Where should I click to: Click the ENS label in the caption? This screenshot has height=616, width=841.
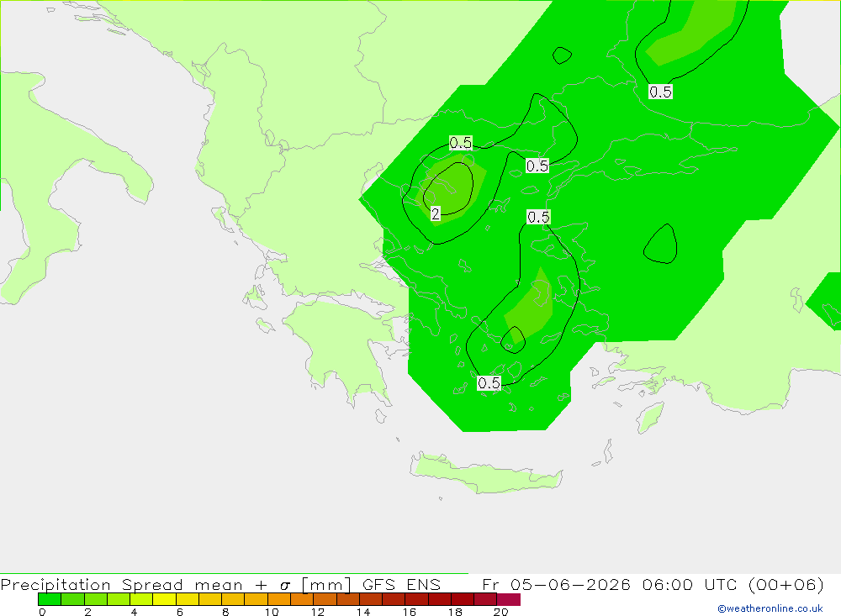pos(423,584)
